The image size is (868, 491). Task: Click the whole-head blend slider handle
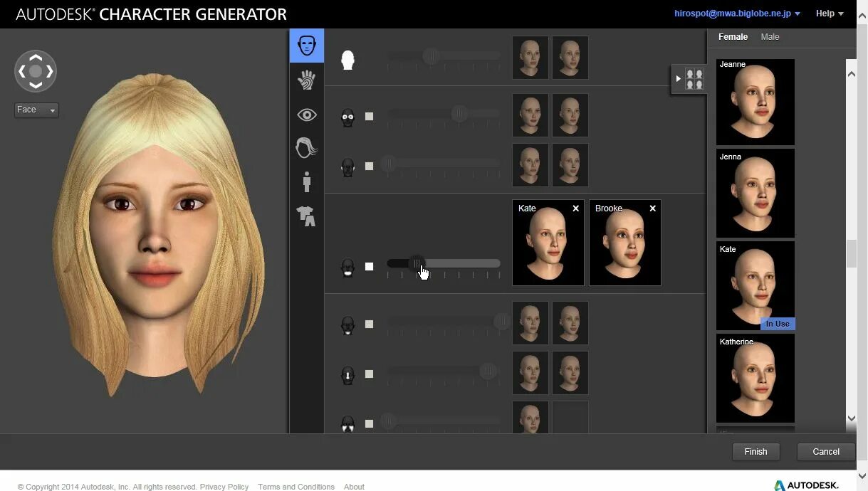pyautogui.click(x=431, y=56)
